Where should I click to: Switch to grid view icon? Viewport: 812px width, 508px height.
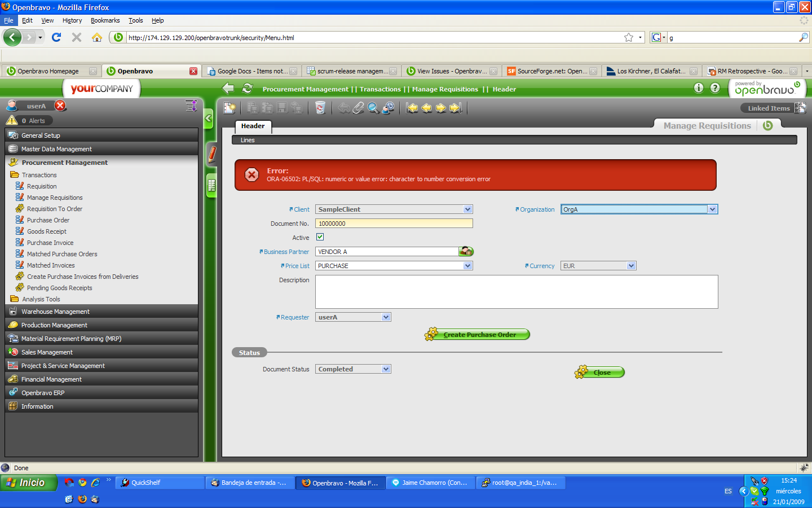(x=212, y=186)
